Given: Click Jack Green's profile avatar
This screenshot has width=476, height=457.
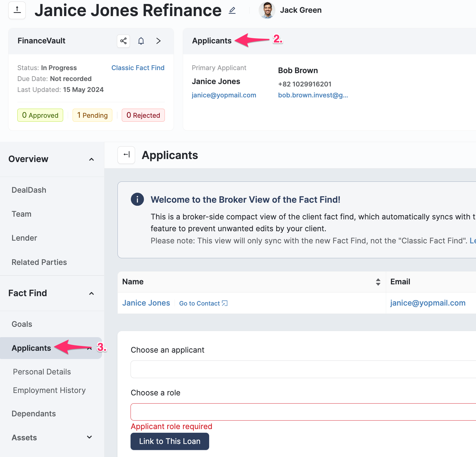Looking at the screenshot, I should pyautogui.click(x=267, y=10).
